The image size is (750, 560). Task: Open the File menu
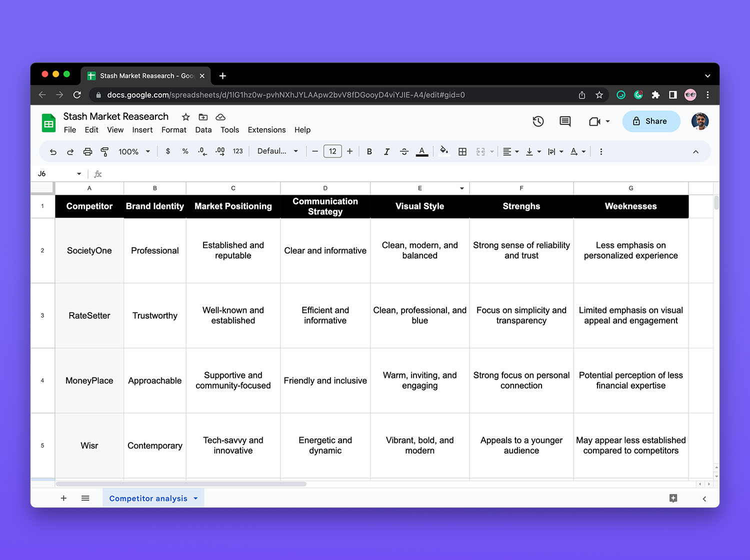click(70, 129)
